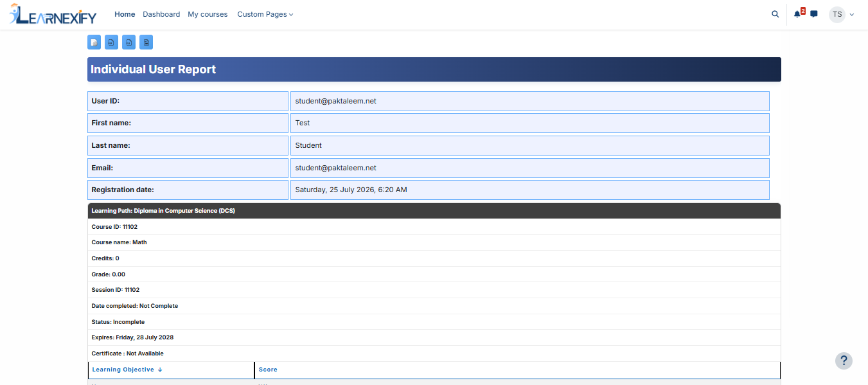Click the Email: label cell
This screenshot has height=385, width=868.
pyautogui.click(x=188, y=168)
